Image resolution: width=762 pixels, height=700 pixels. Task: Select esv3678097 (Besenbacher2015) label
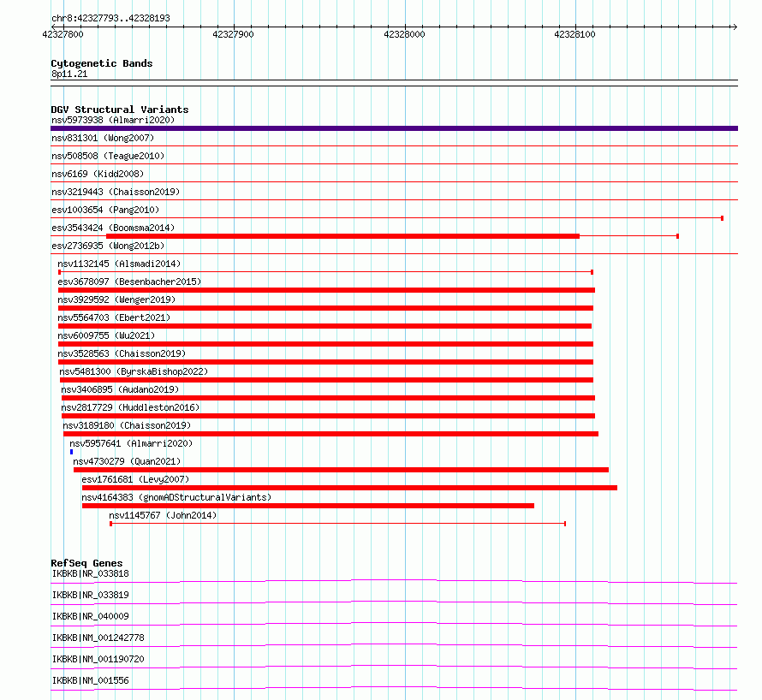point(129,282)
